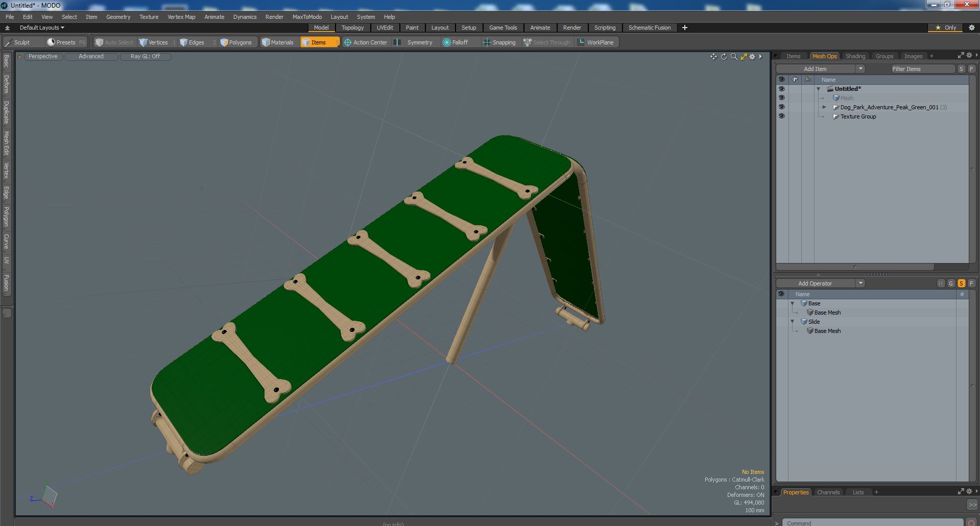Screen dimensions: 980x526
Task: Hide the Texture Group via eye icon
Action: 781,116
